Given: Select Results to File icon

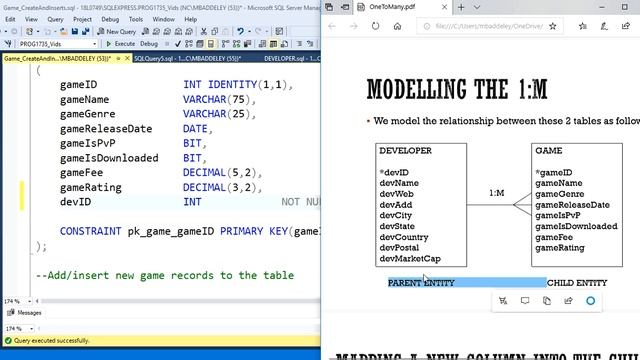Looking at the screenshot, I should 284,44.
